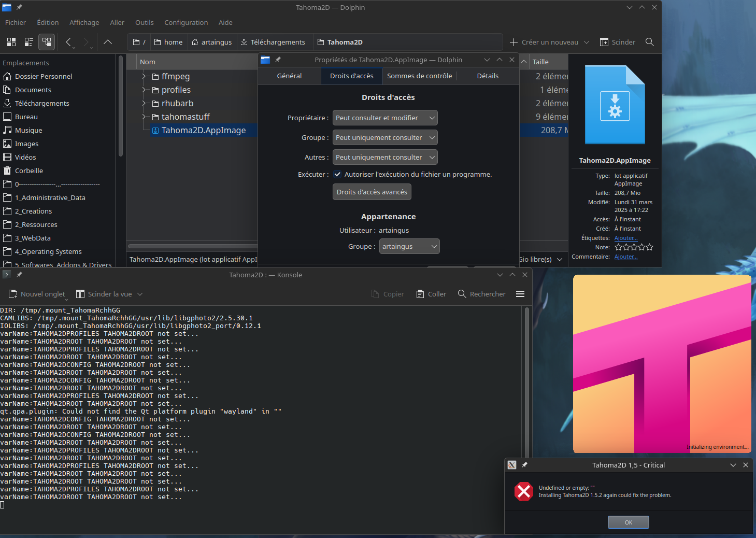Open Nouvel onglet in Konsole
756x538 pixels.
pyautogui.click(x=37, y=294)
